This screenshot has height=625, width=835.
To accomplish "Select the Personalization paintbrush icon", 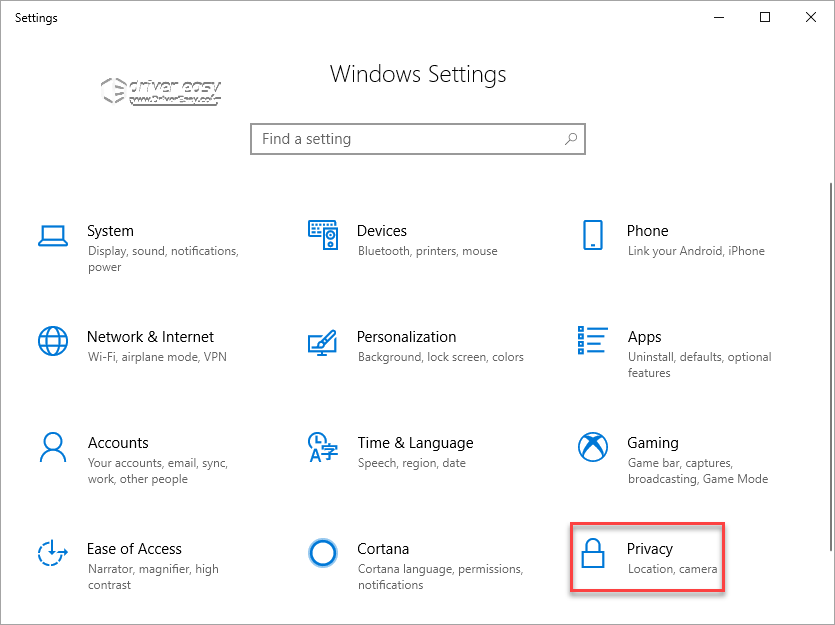I will (323, 342).
